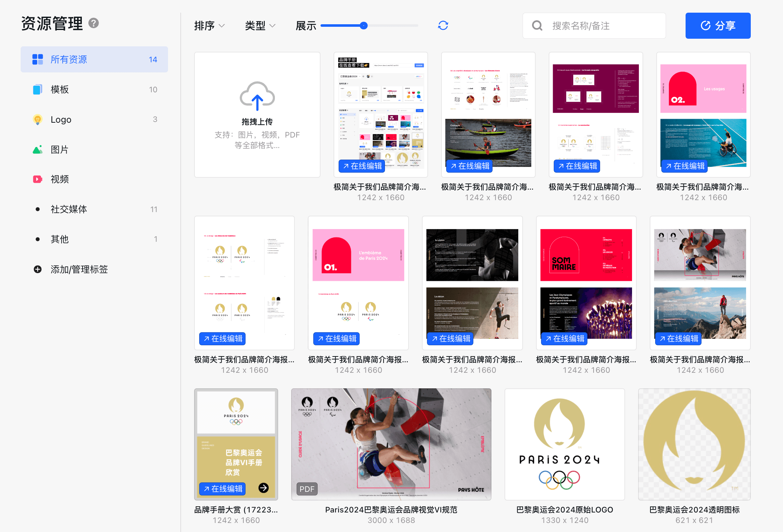
Task: Click the 3000 x 1688 dimension text
Action: (391, 520)
